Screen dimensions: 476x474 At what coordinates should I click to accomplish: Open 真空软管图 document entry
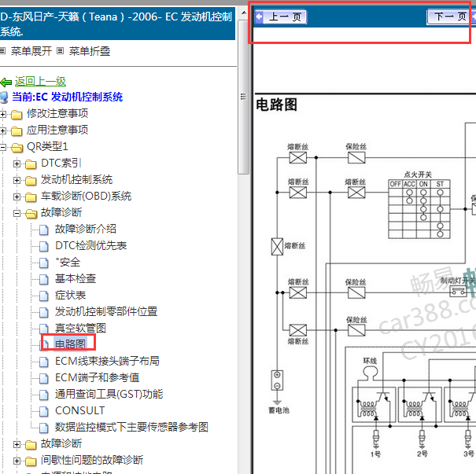(x=80, y=328)
